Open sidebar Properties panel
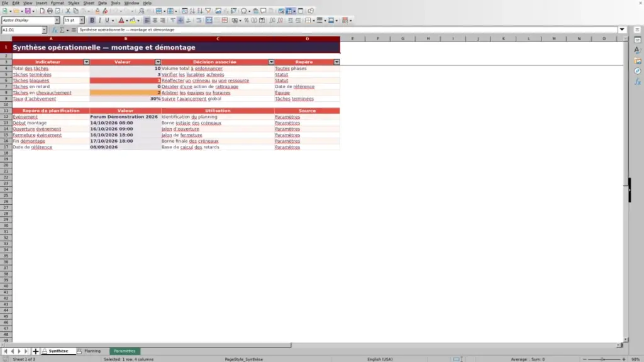 tap(638, 40)
